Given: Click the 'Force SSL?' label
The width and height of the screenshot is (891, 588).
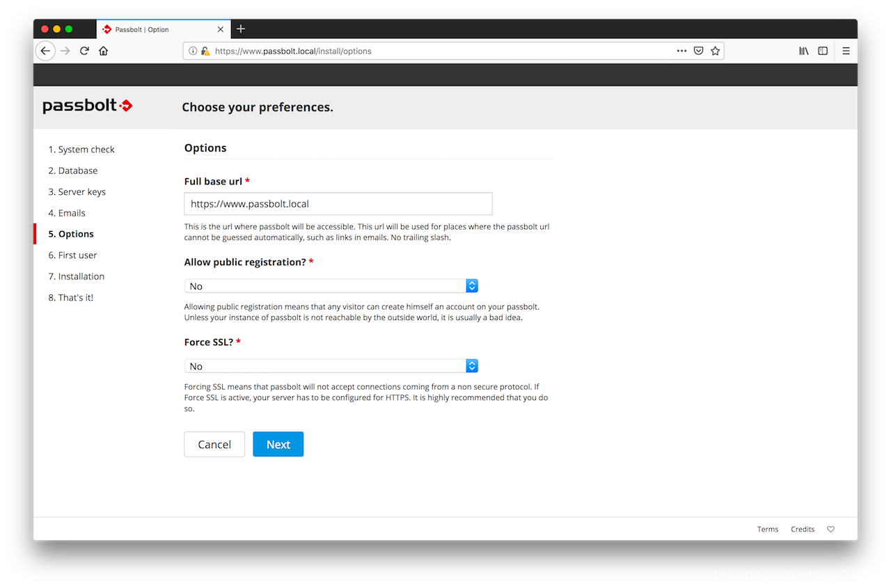Looking at the screenshot, I should (209, 342).
